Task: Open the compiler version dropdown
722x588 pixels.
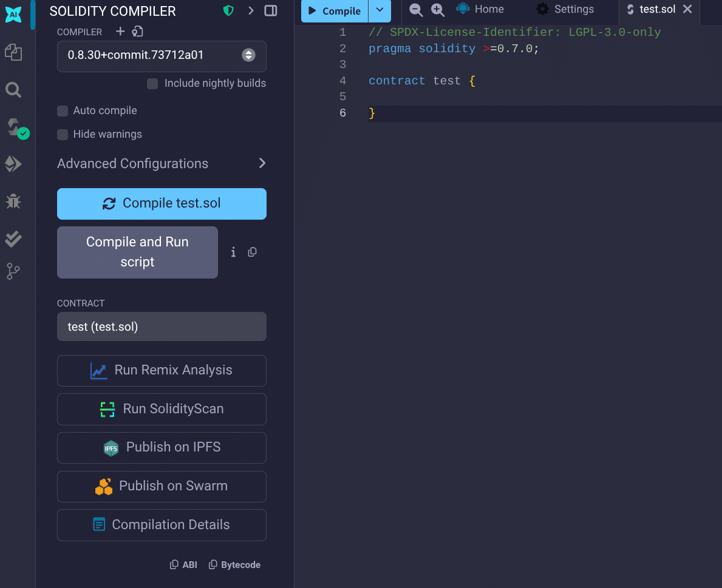Action: tap(248, 55)
